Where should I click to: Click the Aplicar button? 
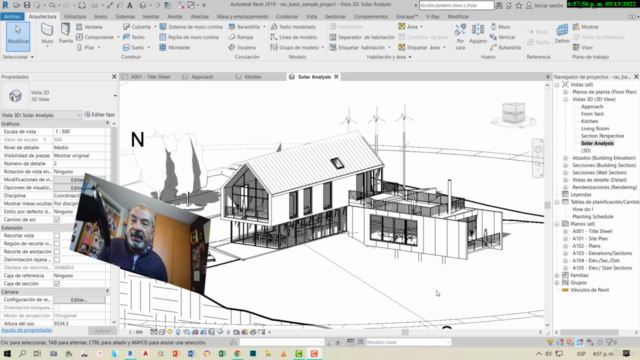click(102, 331)
